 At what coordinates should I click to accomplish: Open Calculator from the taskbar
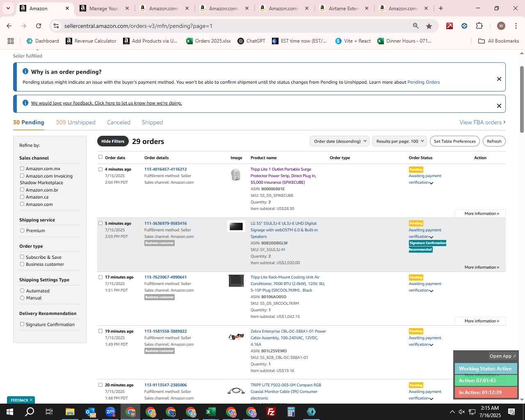291,412
